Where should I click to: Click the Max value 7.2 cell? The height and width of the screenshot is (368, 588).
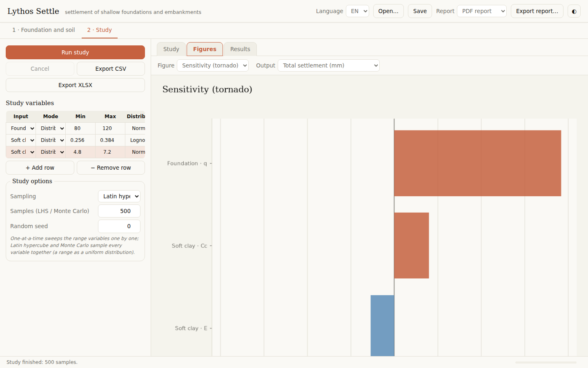[110, 152]
